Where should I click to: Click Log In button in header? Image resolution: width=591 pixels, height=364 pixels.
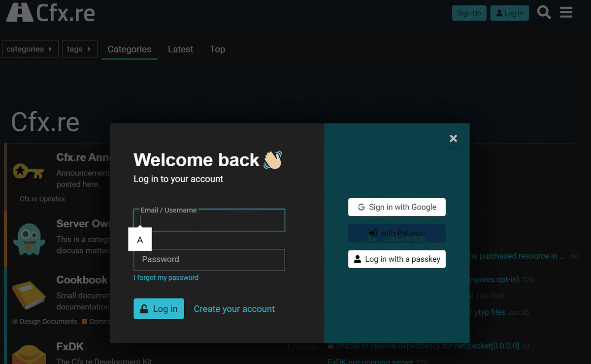pyautogui.click(x=510, y=13)
